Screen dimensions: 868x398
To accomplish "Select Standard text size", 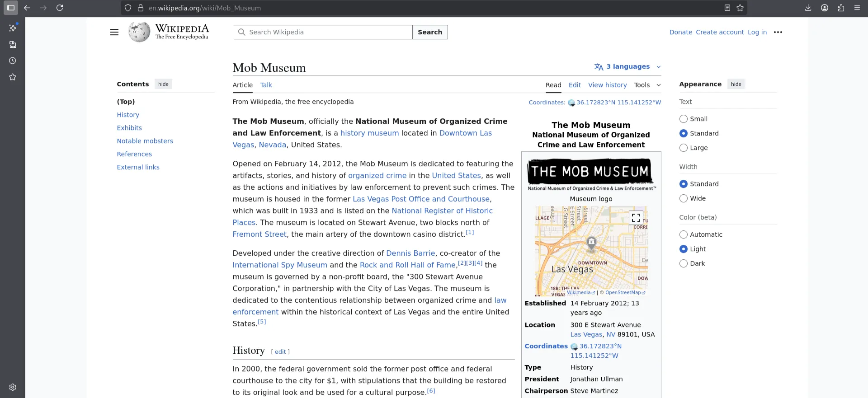I will coord(684,133).
